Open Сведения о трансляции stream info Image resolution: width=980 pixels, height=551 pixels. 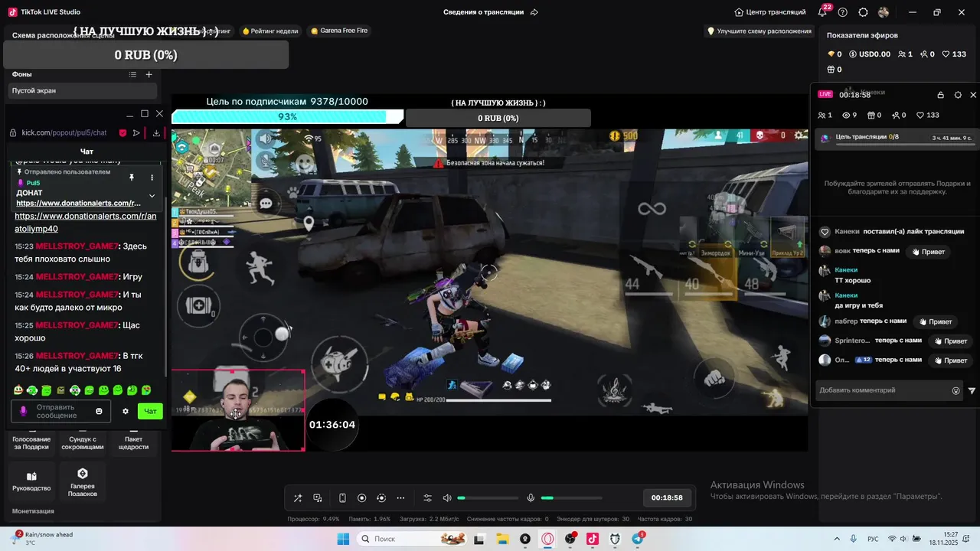click(x=483, y=12)
